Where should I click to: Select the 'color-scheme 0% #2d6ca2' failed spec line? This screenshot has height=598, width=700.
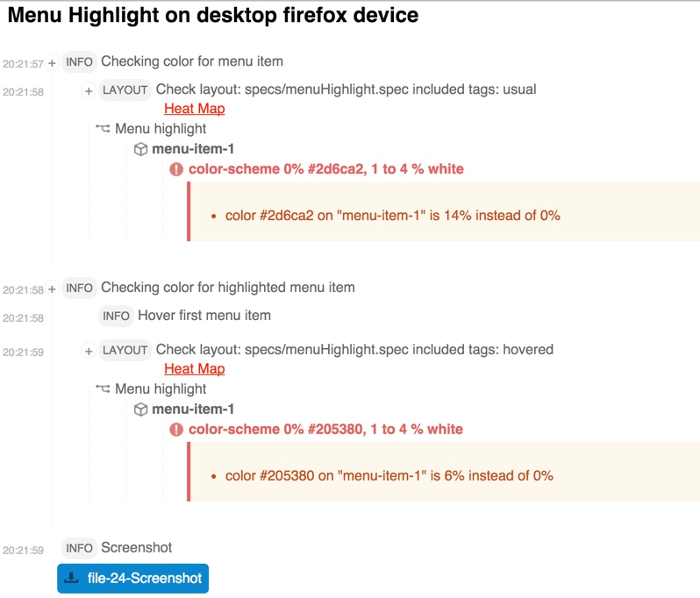point(326,169)
